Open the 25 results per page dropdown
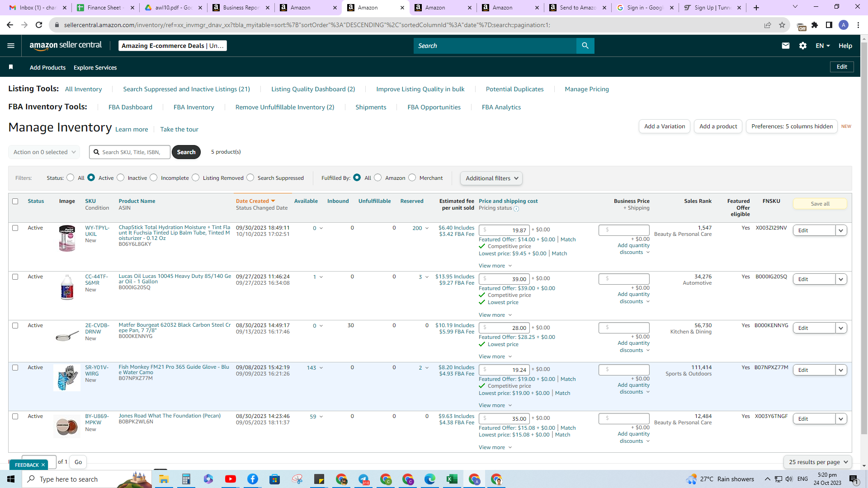Image resolution: width=868 pixels, height=488 pixels. click(x=818, y=462)
